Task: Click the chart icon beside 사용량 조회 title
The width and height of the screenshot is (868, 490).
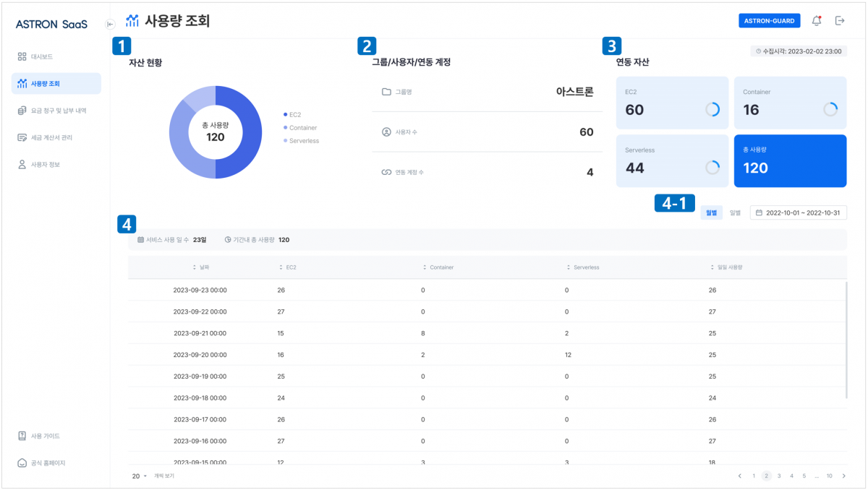Action: [x=132, y=20]
